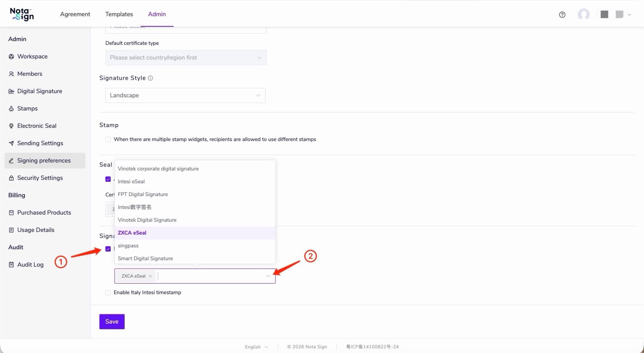Choose Intesi数字签名 from the list
This screenshot has width=644, height=353.
pos(195,207)
